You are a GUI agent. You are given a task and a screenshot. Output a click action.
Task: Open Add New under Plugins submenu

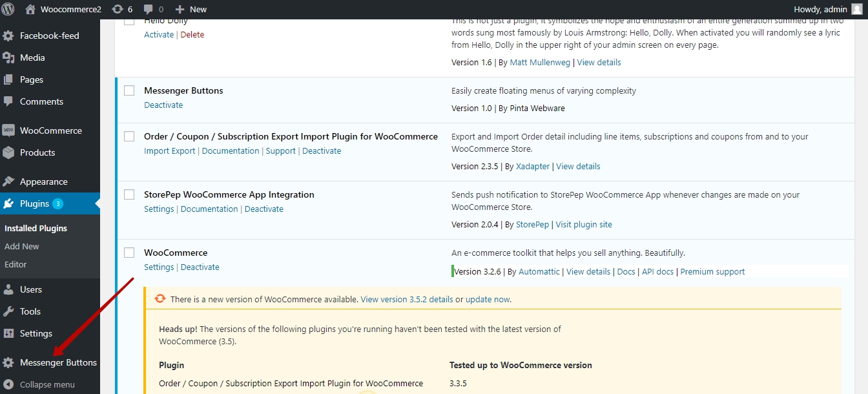(x=22, y=246)
